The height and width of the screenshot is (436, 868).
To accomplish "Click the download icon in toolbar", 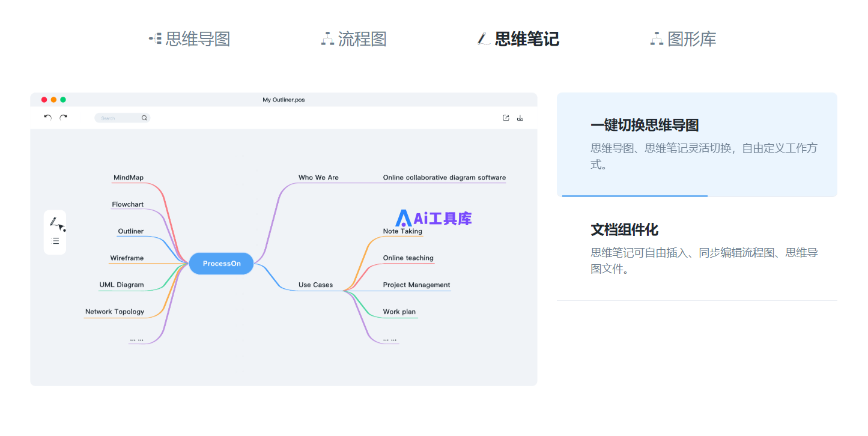I will 520,118.
